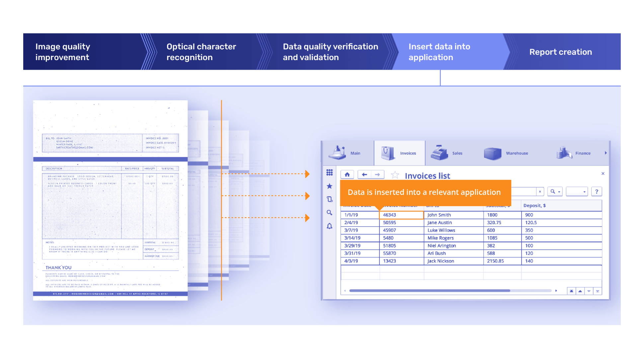Click the horizontal scrollbar under the invoice table
644x362 pixels.
click(x=430, y=291)
